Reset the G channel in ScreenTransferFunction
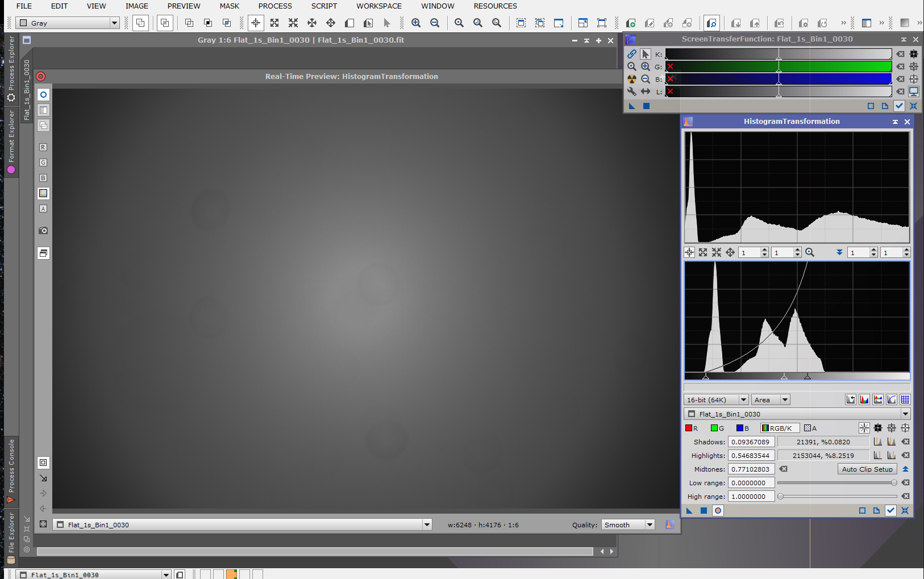 tap(901, 66)
